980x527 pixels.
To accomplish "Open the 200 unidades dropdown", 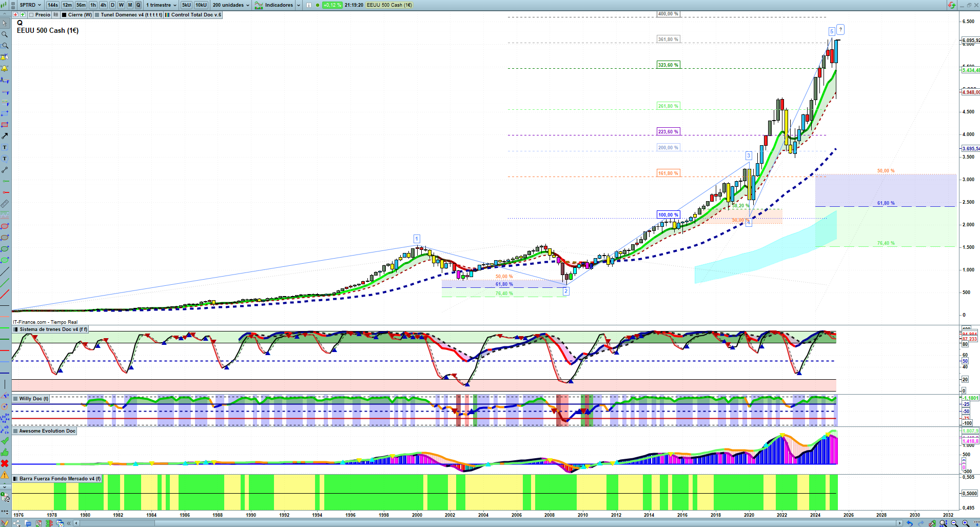I will click(231, 5).
